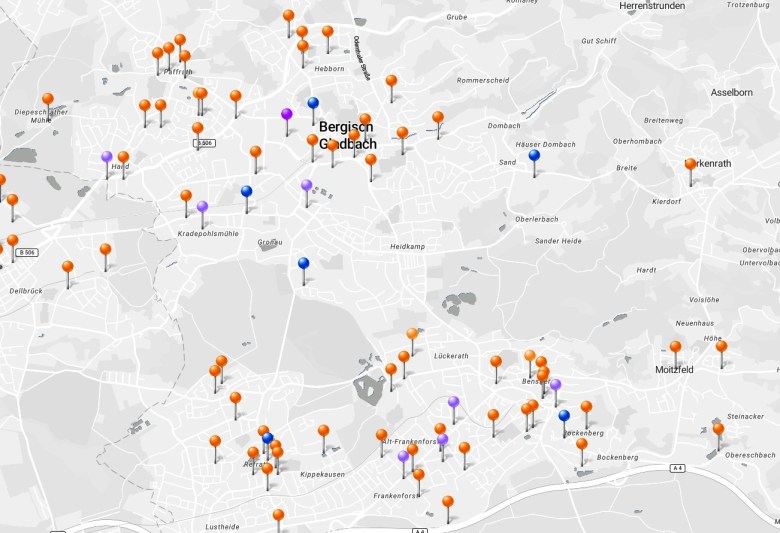Select the purple pin at Hand
The width and height of the screenshot is (780, 533).
click(106, 157)
